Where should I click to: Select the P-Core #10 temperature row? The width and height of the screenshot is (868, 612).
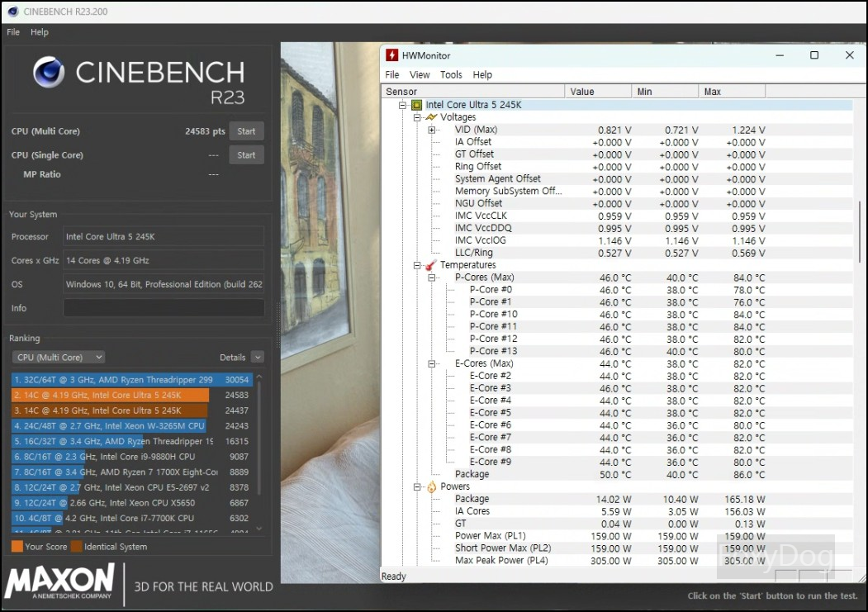(617, 315)
